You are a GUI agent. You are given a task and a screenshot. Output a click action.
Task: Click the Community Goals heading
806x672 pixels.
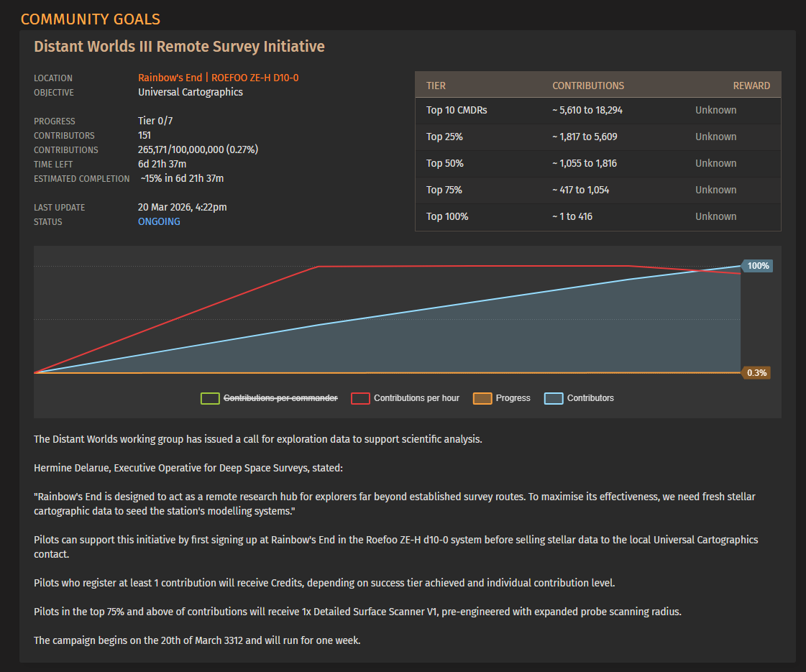pyautogui.click(x=91, y=19)
